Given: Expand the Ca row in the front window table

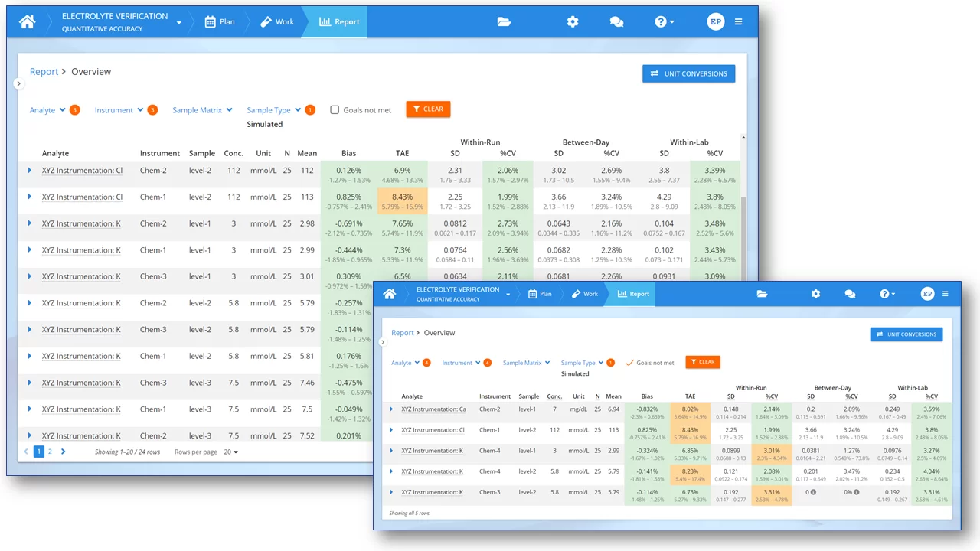Looking at the screenshot, I should 391,409.
